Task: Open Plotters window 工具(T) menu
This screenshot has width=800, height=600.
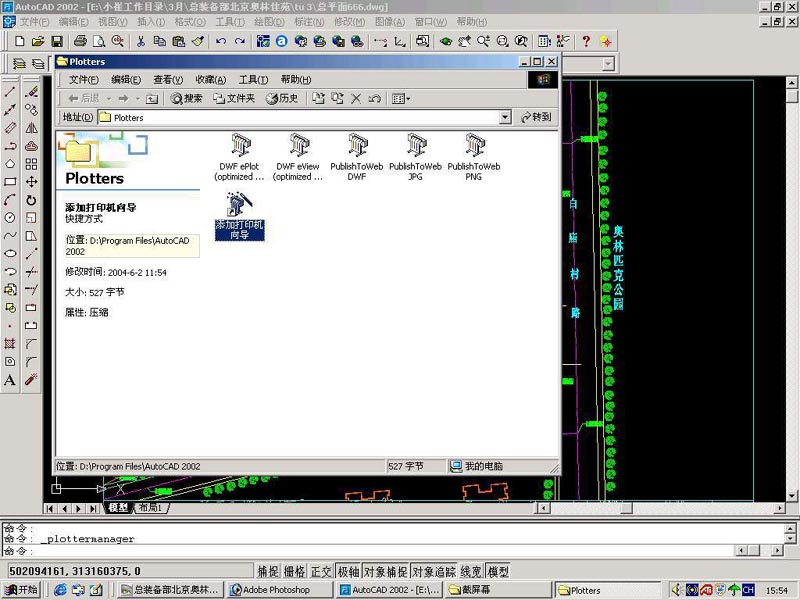Action: (253, 80)
